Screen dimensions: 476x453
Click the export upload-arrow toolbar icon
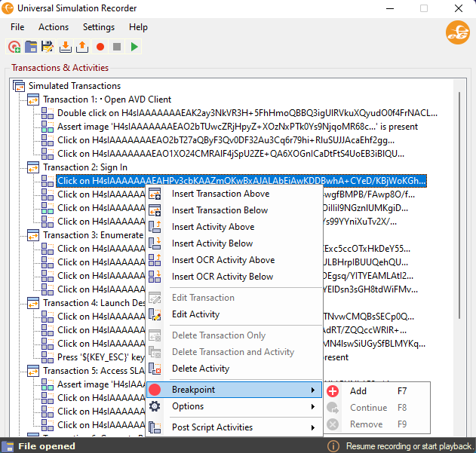click(82, 47)
